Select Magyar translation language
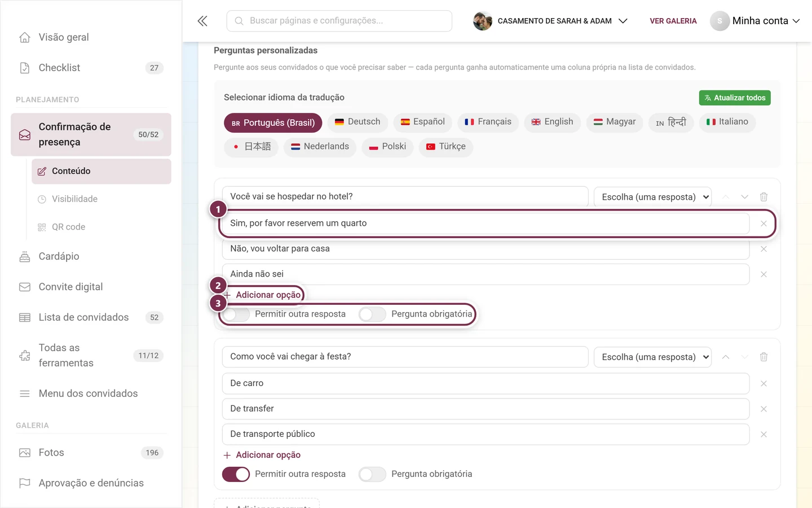The height and width of the screenshot is (508, 812). click(615, 122)
